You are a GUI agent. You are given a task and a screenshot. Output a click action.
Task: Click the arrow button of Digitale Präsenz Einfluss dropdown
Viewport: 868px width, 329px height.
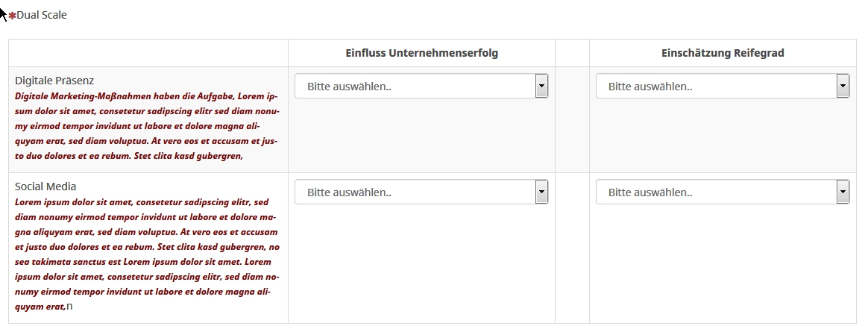[541, 86]
